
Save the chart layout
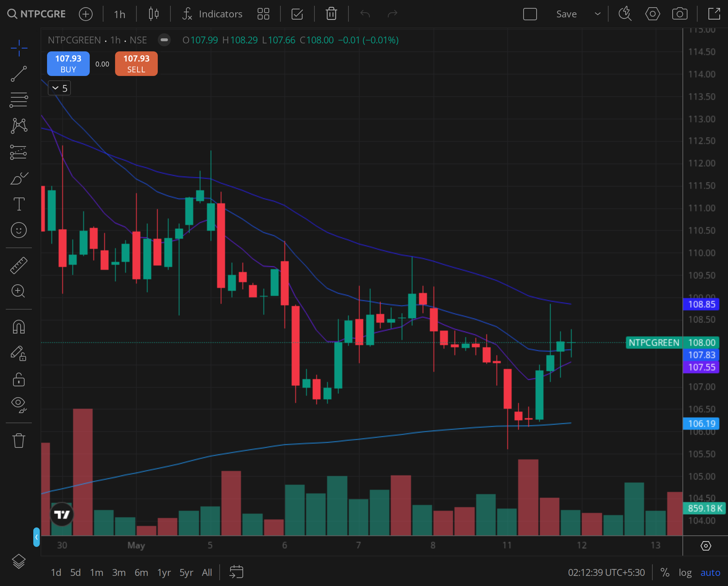click(x=566, y=14)
